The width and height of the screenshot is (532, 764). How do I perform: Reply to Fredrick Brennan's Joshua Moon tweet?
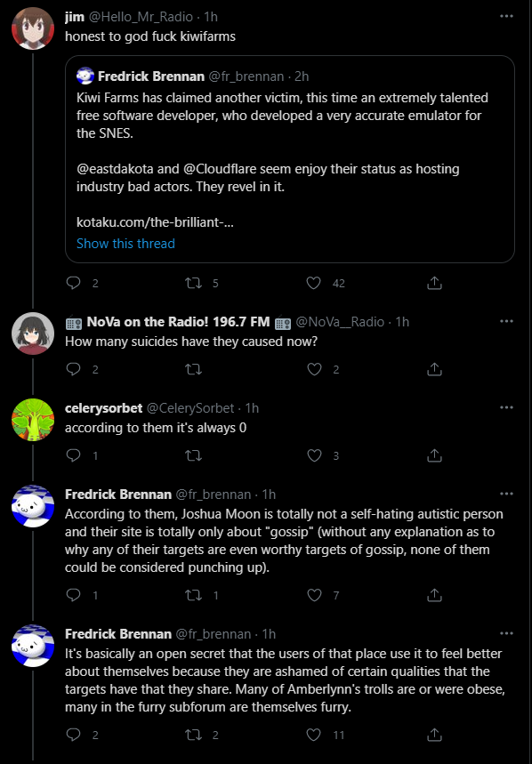pyautogui.click(x=73, y=595)
